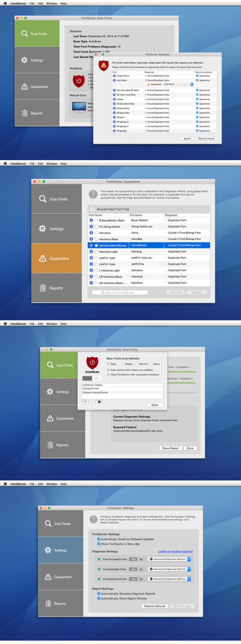Click the red AutoScan shield in the sheet
Image resolution: width=241 pixels, height=644 pixels.
pos(92,363)
